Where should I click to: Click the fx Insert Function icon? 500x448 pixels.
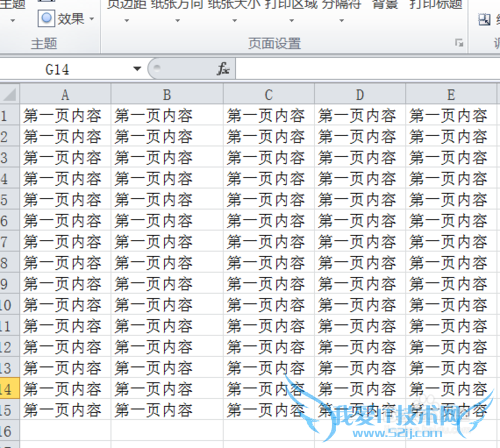pos(223,69)
